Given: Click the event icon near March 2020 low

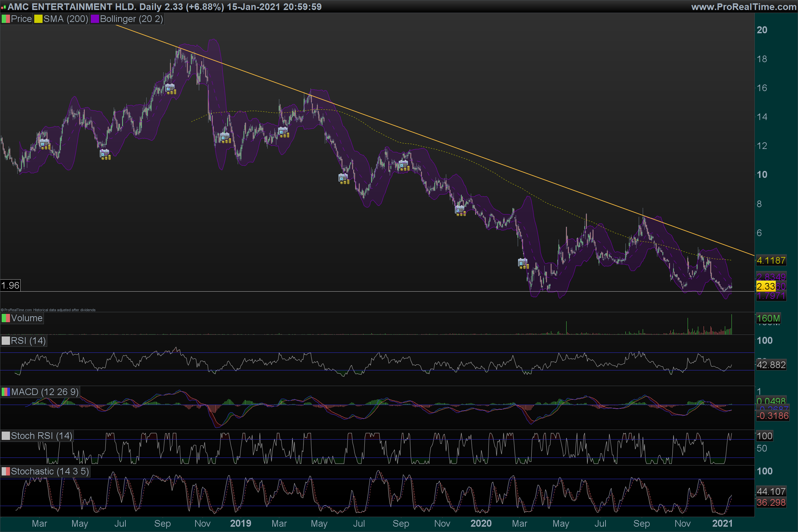Looking at the screenshot, I should point(523,263).
